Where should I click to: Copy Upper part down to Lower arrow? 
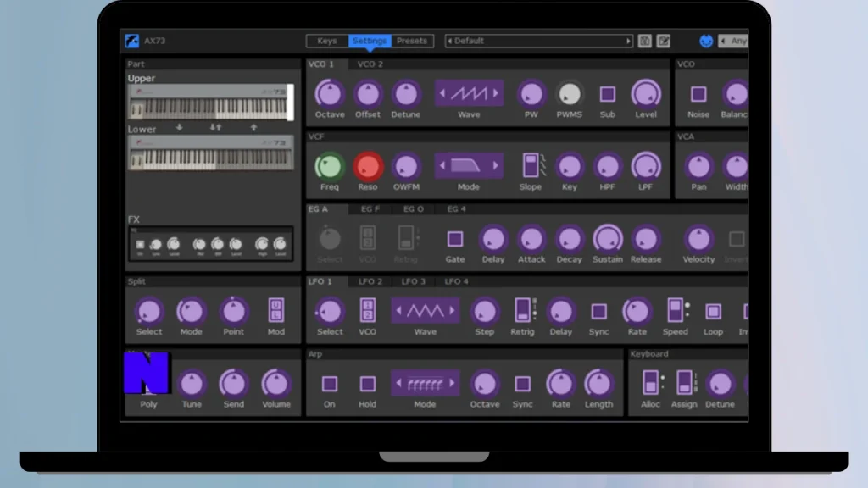point(180,127)
